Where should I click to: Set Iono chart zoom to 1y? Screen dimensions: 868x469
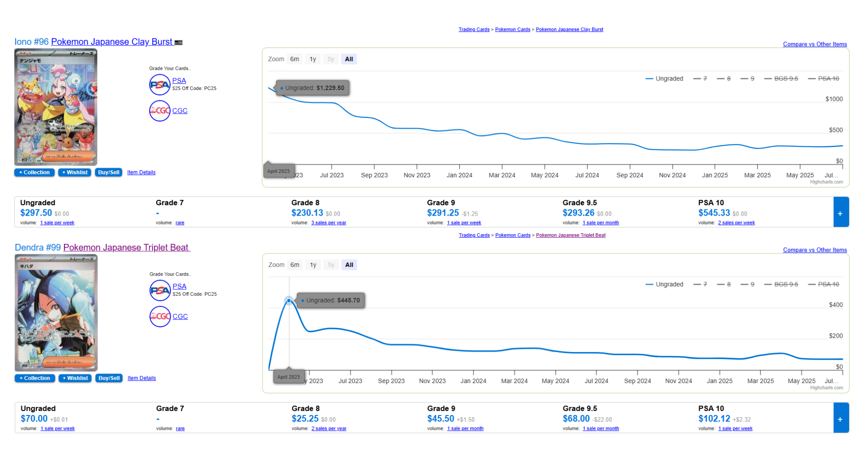[x=313, y=59]
